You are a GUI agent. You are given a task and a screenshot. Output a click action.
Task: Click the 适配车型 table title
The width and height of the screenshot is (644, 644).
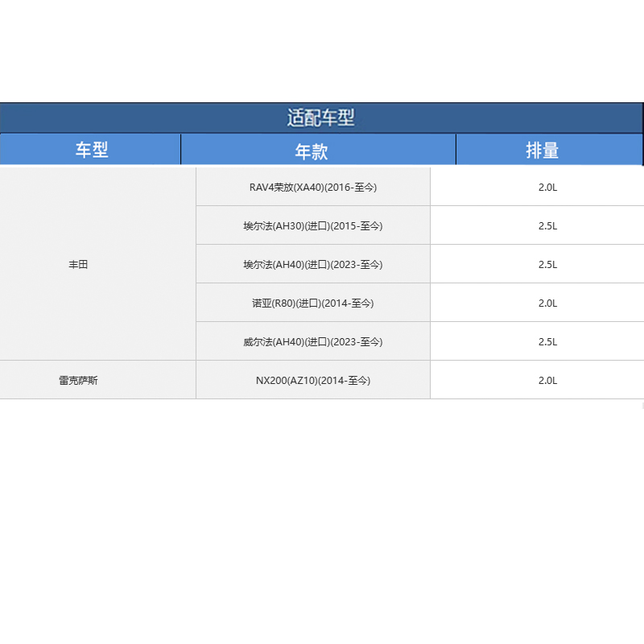[320, 118]
